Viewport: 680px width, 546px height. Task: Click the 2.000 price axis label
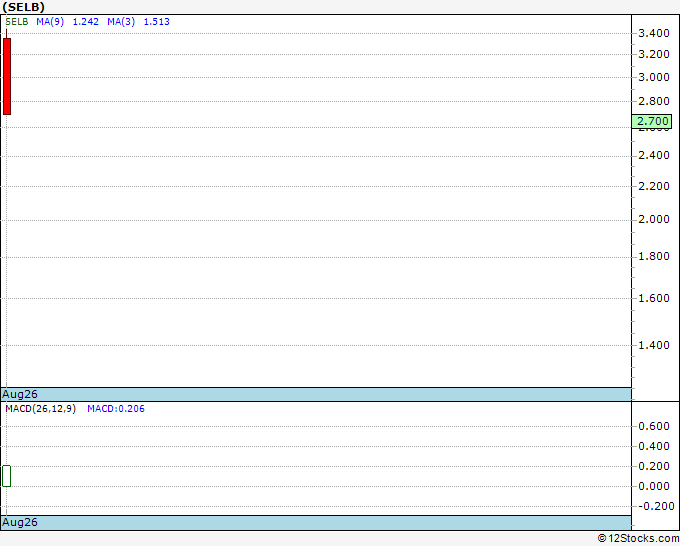coord(654,219)
